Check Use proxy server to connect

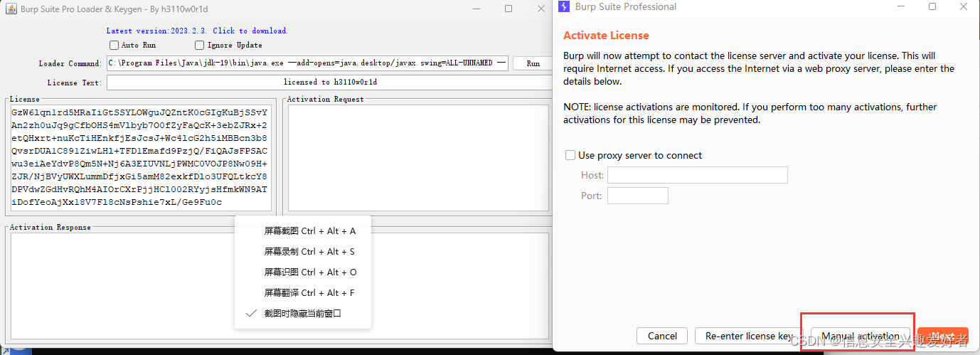(x=570, y=155)
